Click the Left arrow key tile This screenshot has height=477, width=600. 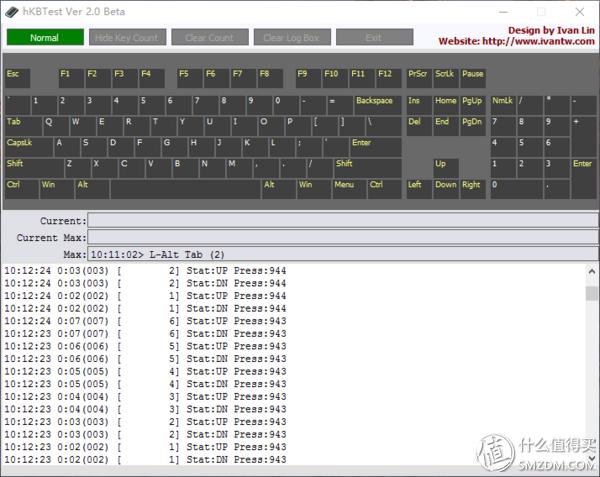click(419, 189)
